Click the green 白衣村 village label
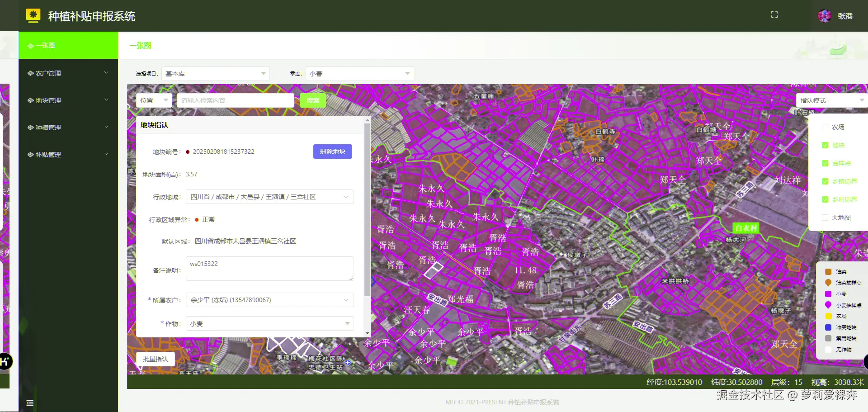This screenshot has width=868, height=412. (745, 228)
